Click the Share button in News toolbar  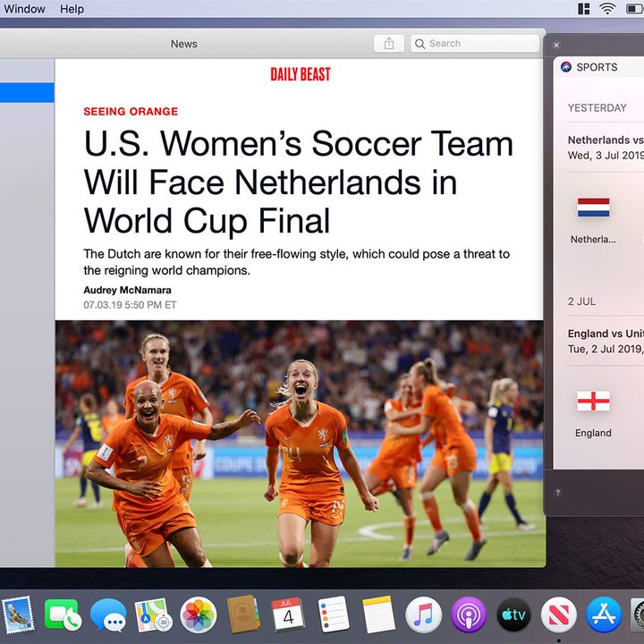pyautogui.click(x=388, y=44)
